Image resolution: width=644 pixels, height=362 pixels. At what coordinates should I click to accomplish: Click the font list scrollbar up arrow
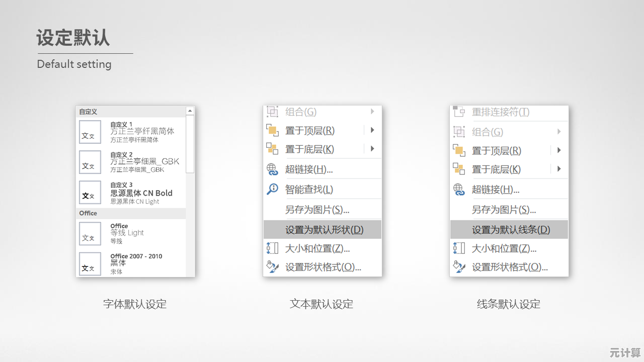[x=190, y=111]
